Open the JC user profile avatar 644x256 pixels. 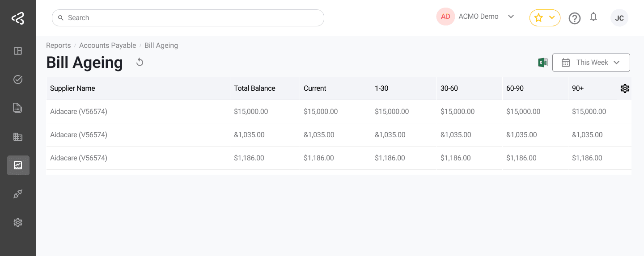click(619, 18)
